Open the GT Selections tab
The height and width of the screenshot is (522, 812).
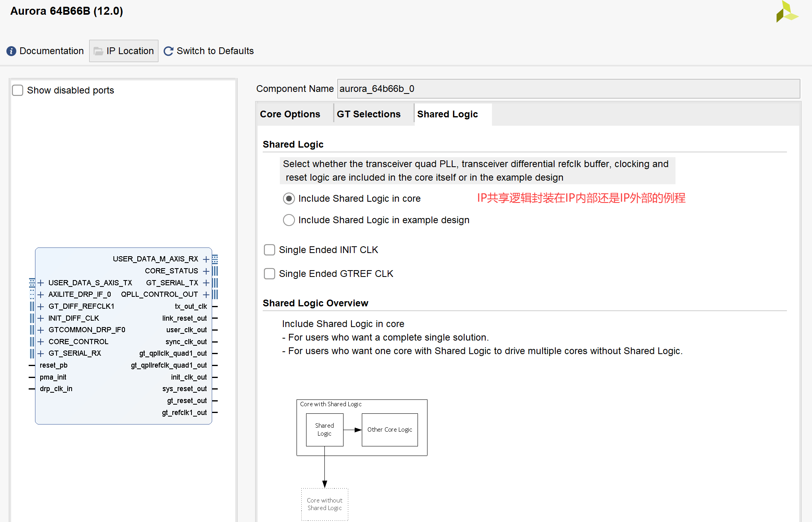(x=369, y=114)
